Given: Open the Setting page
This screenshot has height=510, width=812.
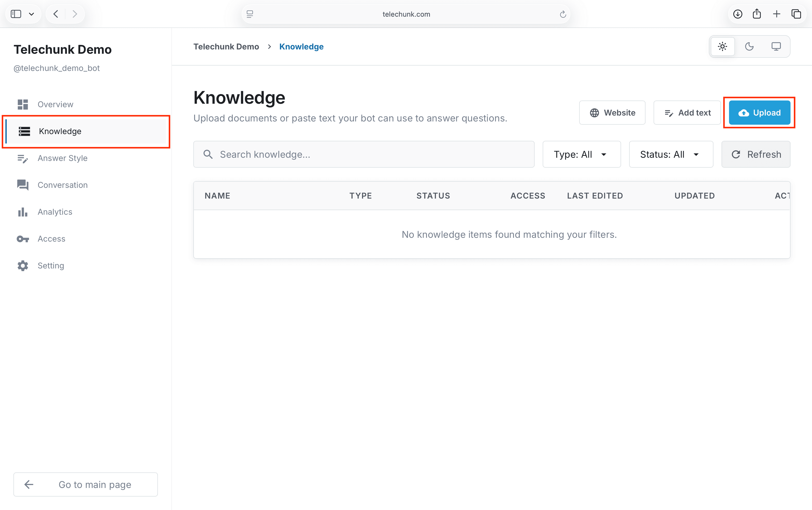Looking at the screenshot, I should click(x=86, y=265).
